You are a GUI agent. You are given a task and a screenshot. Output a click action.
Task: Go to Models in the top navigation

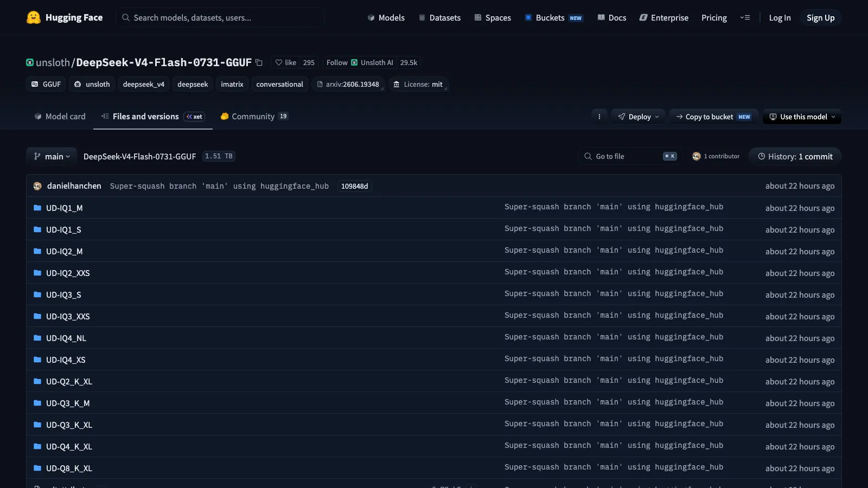pos(386,17)
